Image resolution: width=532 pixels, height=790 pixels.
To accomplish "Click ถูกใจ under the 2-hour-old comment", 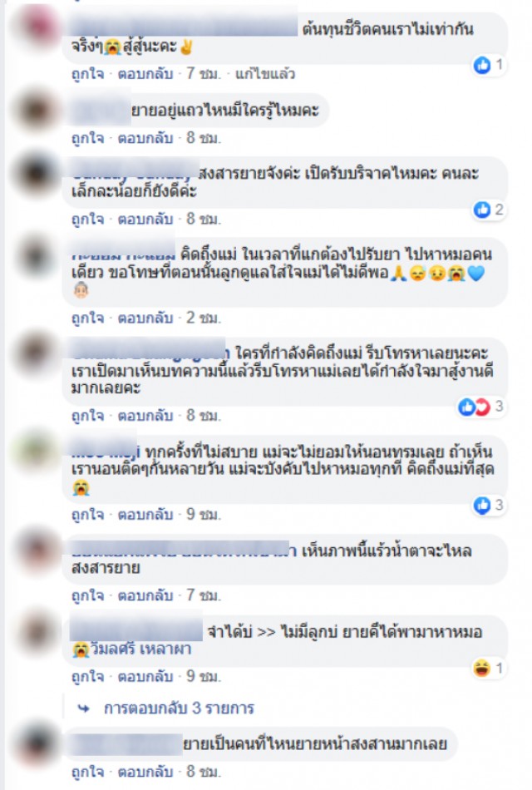I will click(x=87, y=318).
